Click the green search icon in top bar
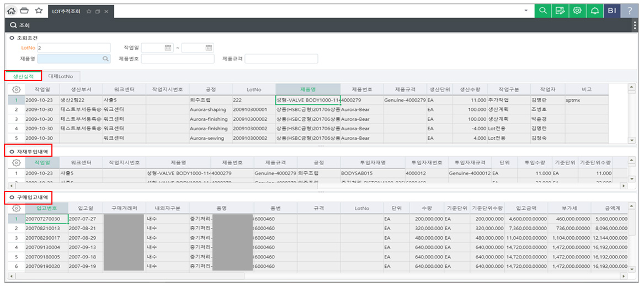Viewport: 644px width, 286px height. pyautogui.click(x=543, y=11)
